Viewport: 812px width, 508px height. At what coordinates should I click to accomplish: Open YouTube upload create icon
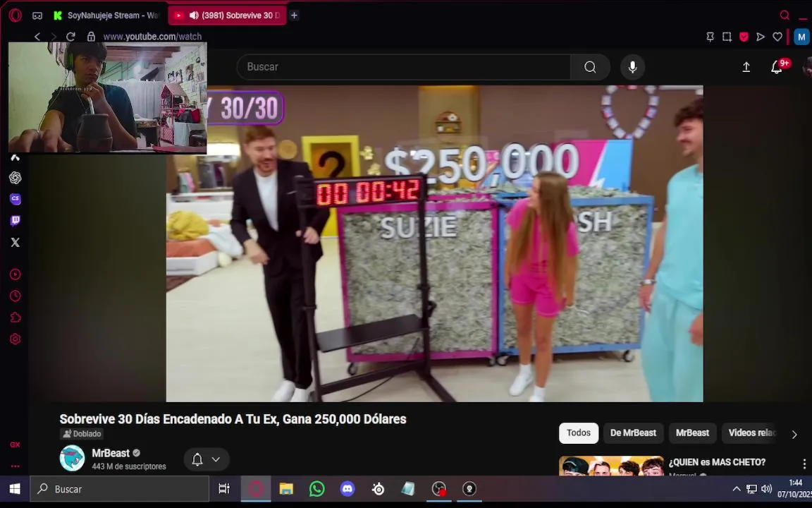point(746,67)
